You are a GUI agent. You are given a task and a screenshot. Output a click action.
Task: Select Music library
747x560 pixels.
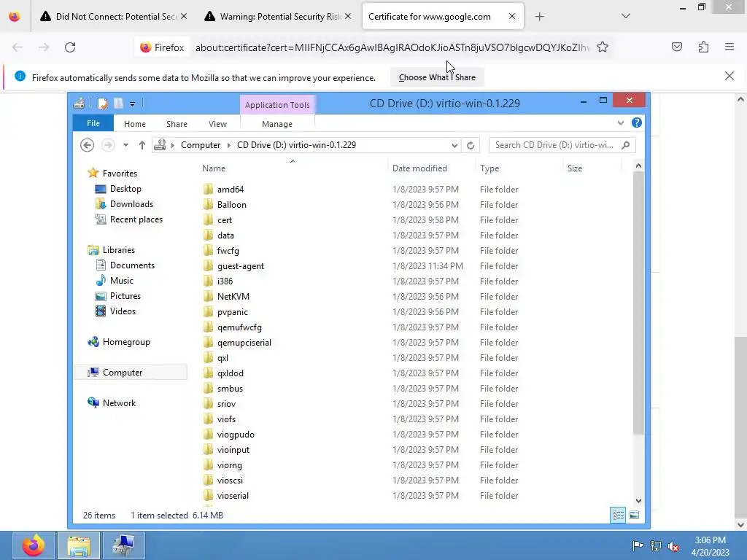[x=122, y=281]
